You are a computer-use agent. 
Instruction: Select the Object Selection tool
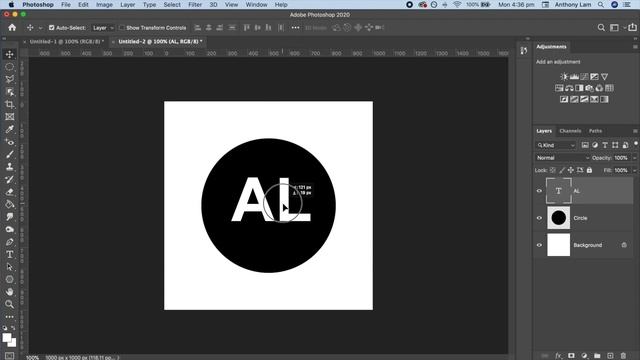pos(9,92)
